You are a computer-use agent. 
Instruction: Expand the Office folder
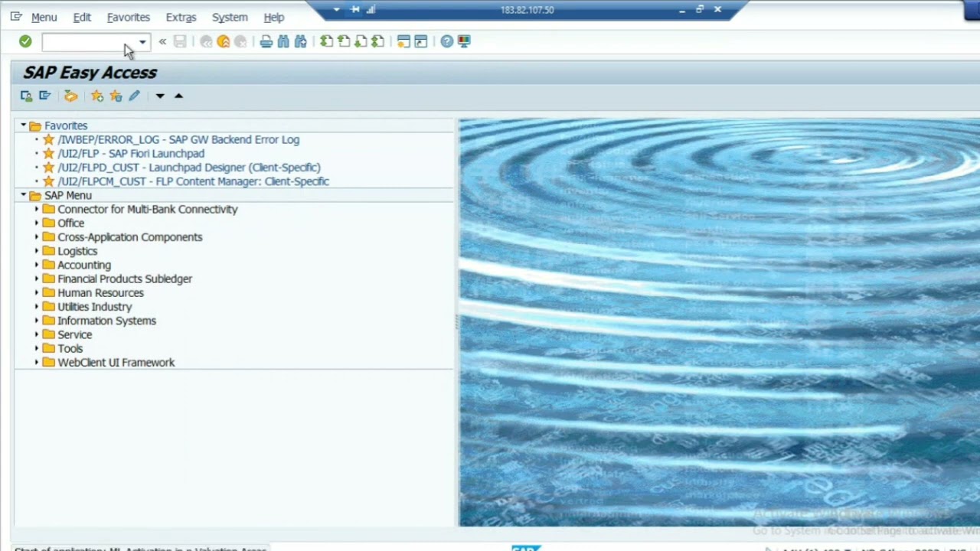(x=36, y=223)
